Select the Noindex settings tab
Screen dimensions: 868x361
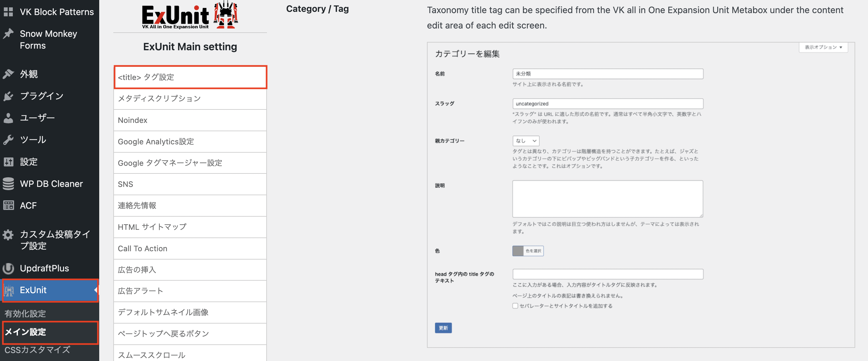point(190,120)
